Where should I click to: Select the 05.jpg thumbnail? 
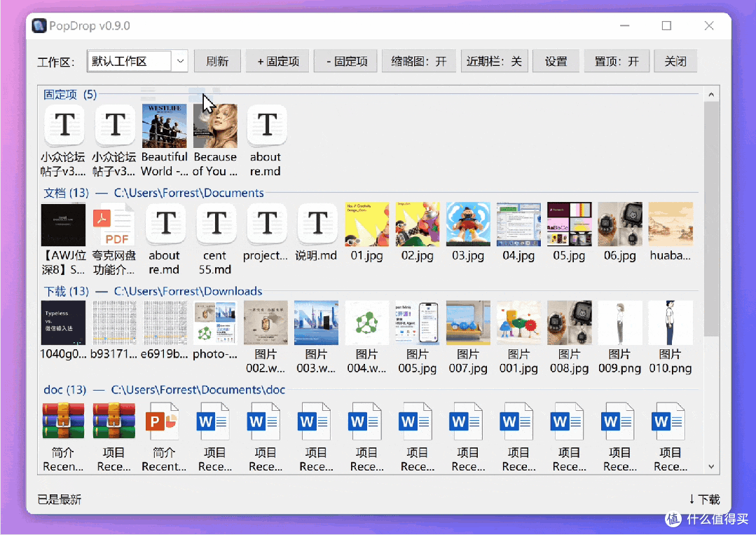[x=570, y=224]
